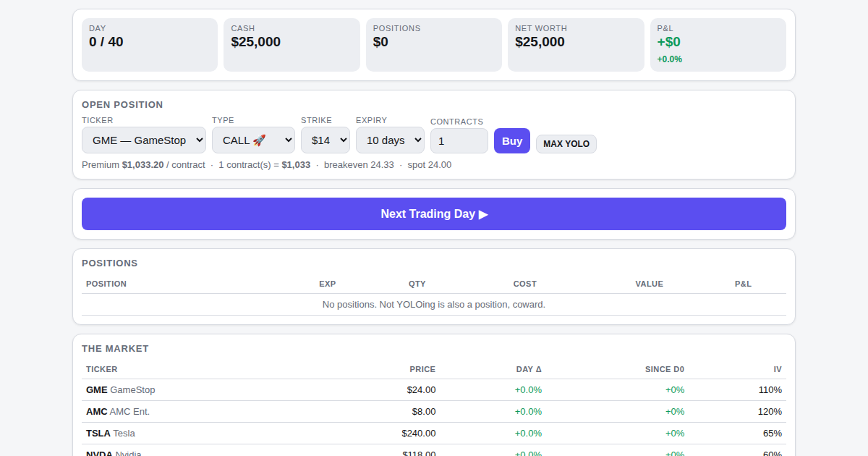Expand the Strike dropdown showing $14

tap(325, 140)
